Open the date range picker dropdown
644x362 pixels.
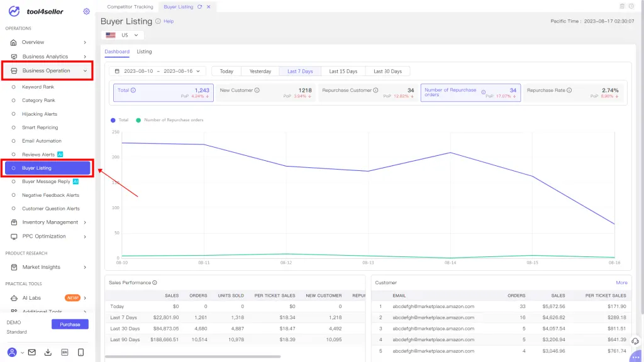tap(157, 71)
